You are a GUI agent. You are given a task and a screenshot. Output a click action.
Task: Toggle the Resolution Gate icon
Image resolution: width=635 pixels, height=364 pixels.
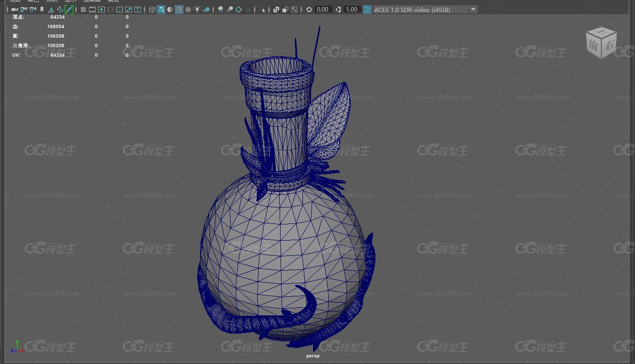click(101, 10)
